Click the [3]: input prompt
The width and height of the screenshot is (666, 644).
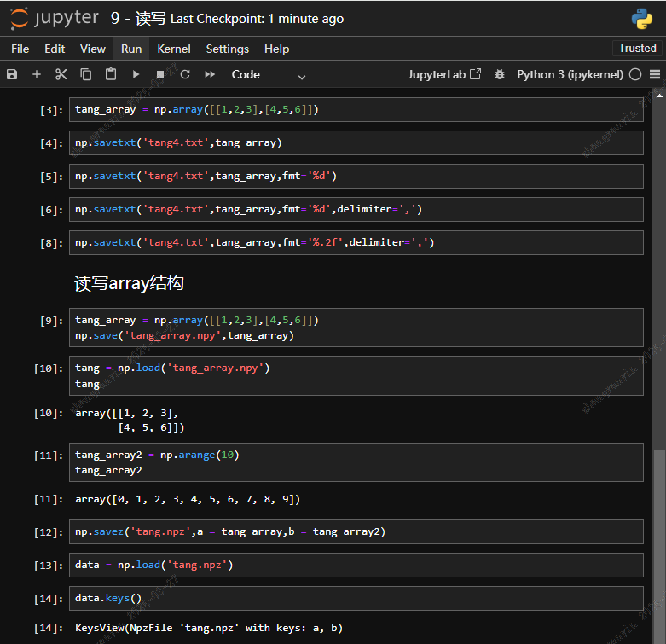pos(51,110)
